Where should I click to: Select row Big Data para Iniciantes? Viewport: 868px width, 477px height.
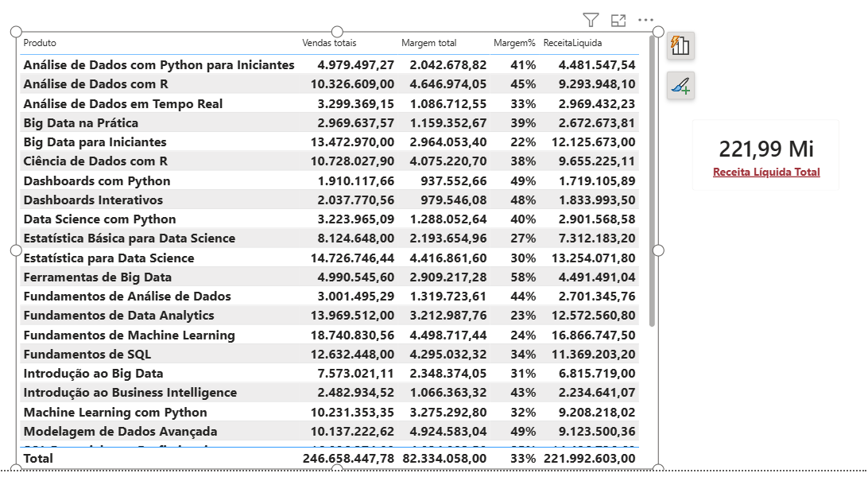click(x=329, y=142)
